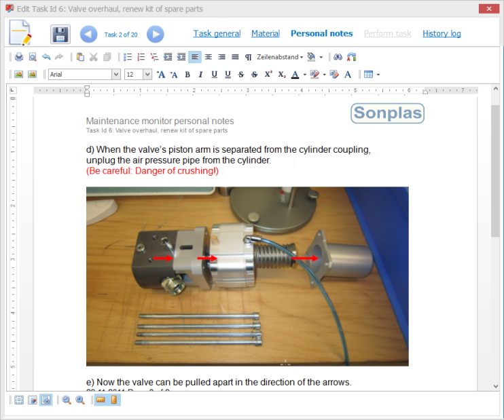Viewport: 504px width, 420px height.
Task: Select the Personal notes tab label
Action: [321, 33]
